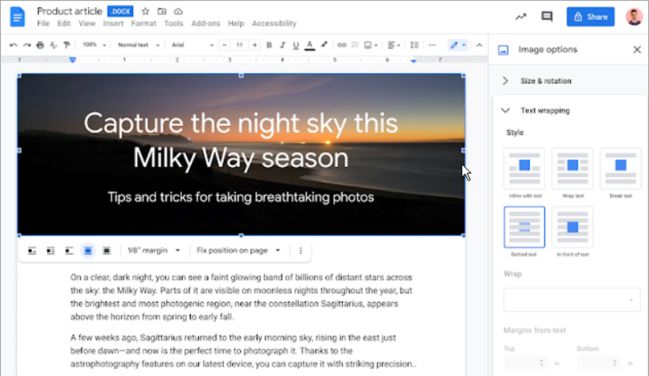Open line spacing options
Screen dimensions: 649x376
(414, 45)
